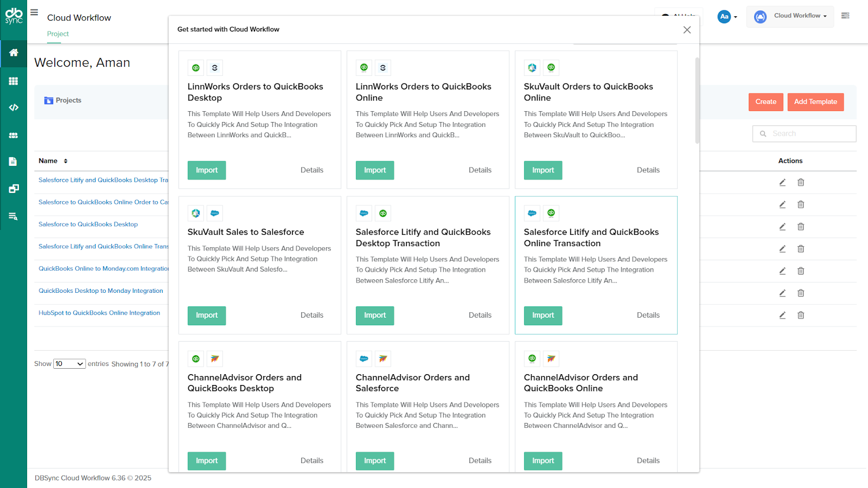Switch to the Project tab
This screenshot has width=868, height=488.
tap(58, 34)
